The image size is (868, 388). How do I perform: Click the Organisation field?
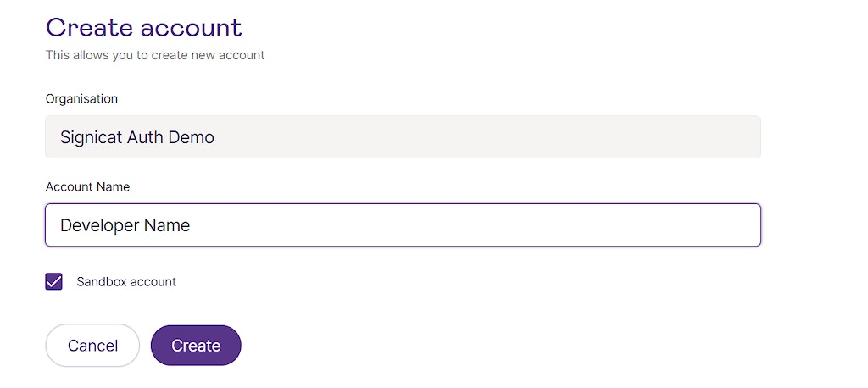(403, 137)
